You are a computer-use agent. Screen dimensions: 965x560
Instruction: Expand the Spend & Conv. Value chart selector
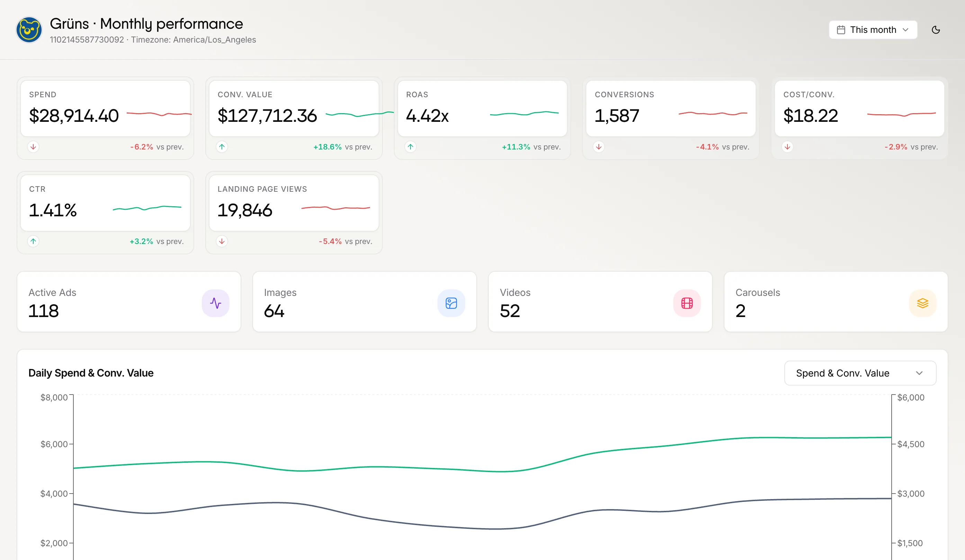point(860,373)
